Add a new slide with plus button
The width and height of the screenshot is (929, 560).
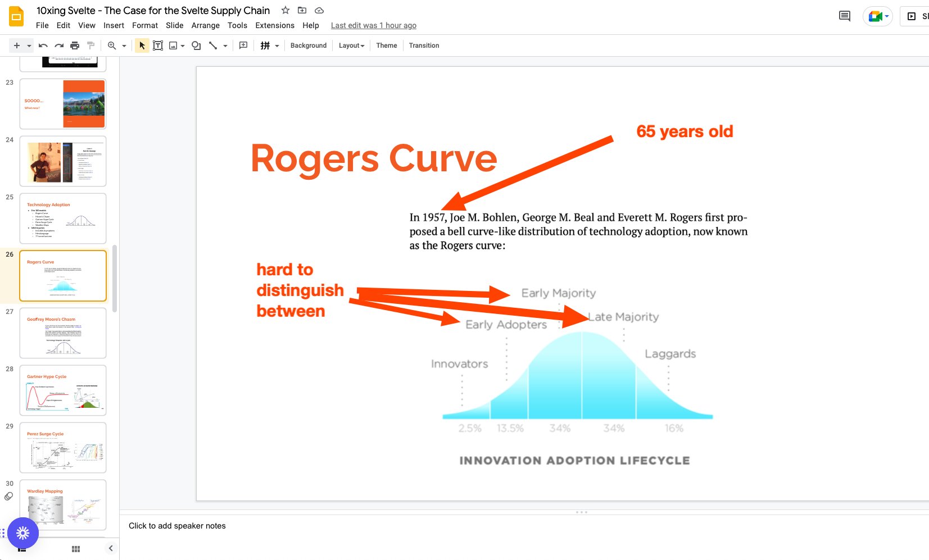tap(17, 45)
